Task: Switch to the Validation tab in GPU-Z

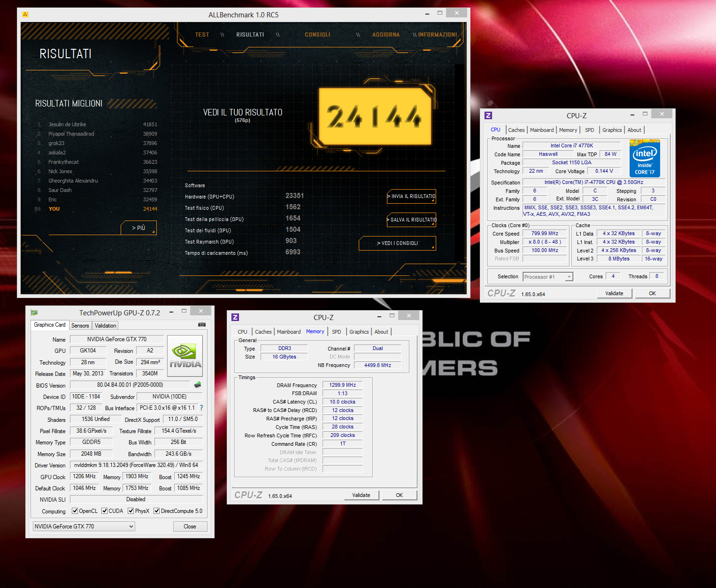Action: [x=105, y=326]
